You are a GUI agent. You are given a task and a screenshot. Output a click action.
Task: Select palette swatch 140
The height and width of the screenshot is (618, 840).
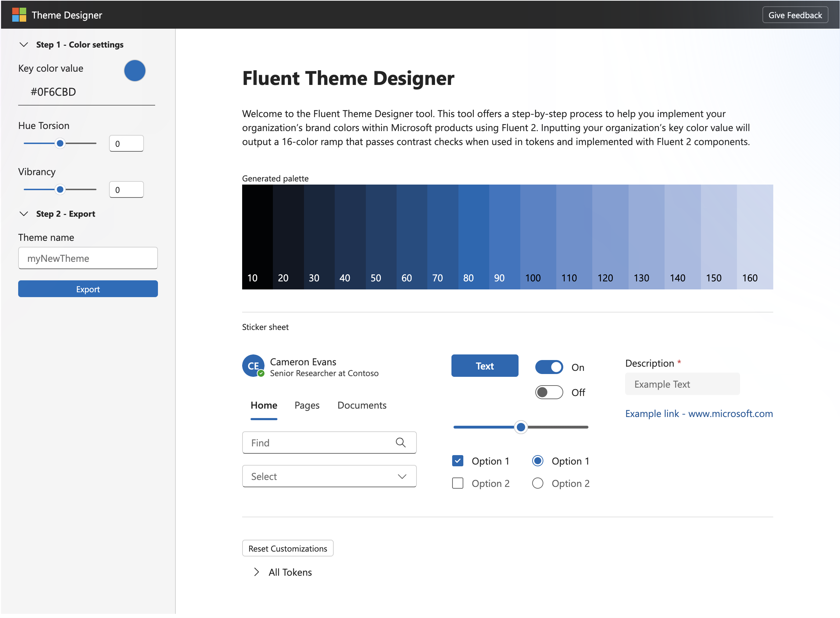(682, 237)
